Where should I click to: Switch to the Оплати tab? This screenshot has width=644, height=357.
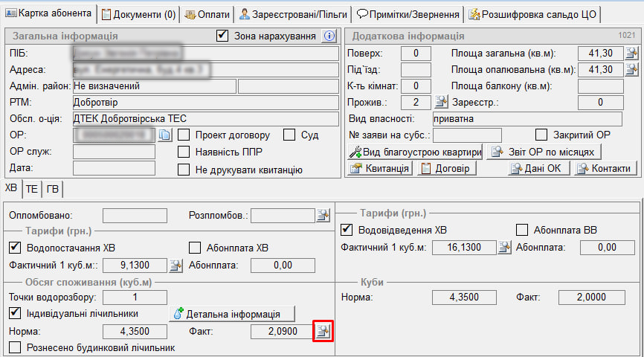coord(208,14)
